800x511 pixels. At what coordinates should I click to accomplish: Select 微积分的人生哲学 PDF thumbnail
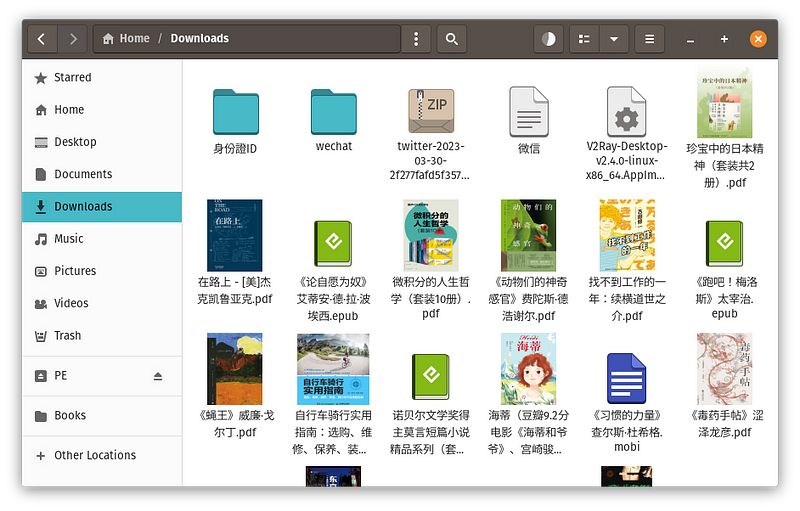[x=431, y=235]
